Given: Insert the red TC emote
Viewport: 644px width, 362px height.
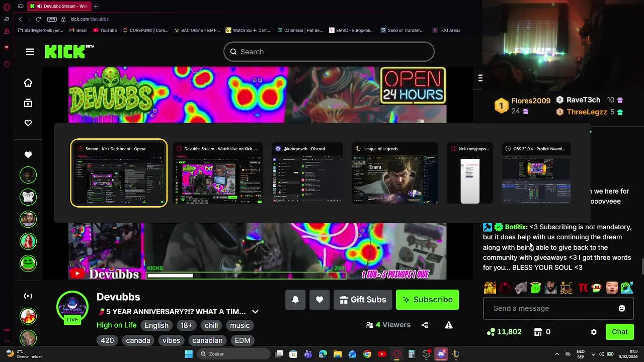Looking at the screenshot, I should (583, 288).
